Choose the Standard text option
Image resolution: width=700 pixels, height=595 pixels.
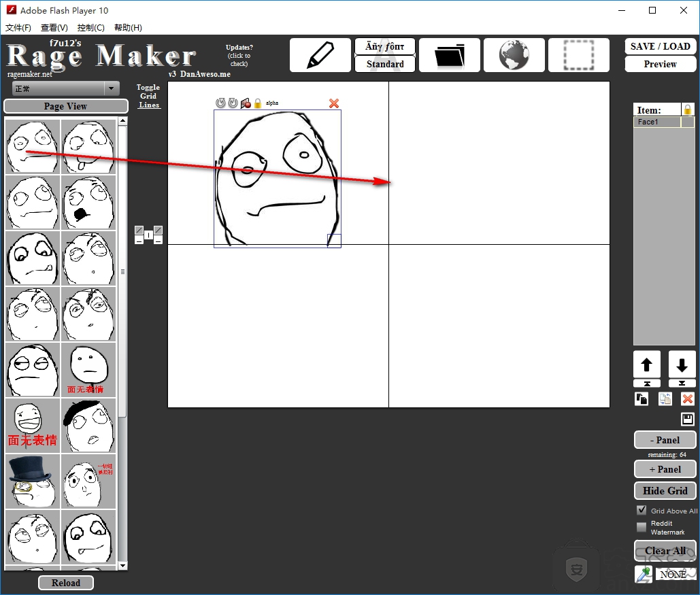point(385,64)
